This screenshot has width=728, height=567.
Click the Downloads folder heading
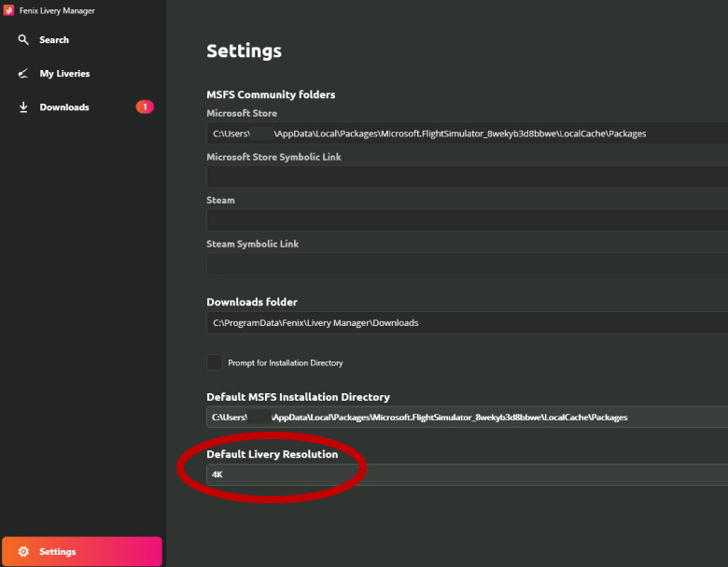pyautogui.click(x=252, y=302)
